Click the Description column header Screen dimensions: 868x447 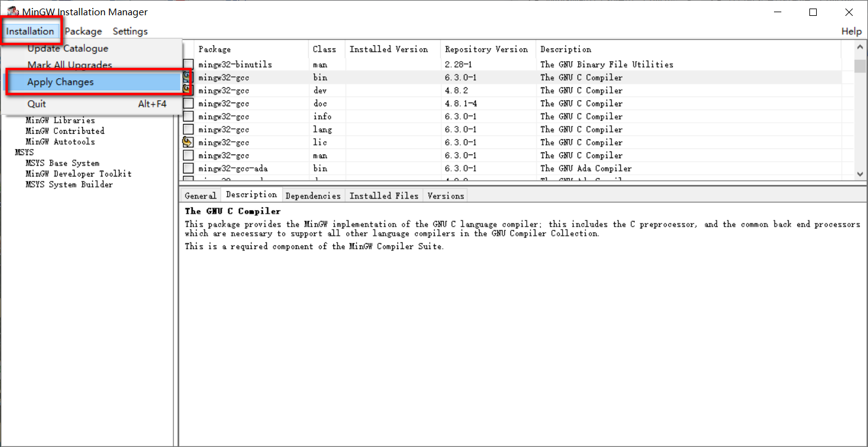pyautogui.click(x=689, y=49)
